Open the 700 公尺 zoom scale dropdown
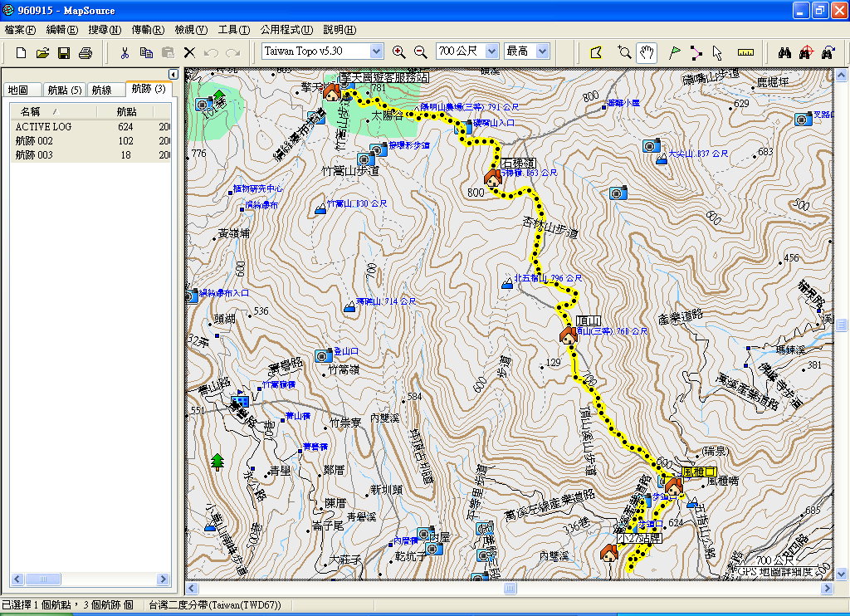The image size is (850, 616). click(491, 51)
